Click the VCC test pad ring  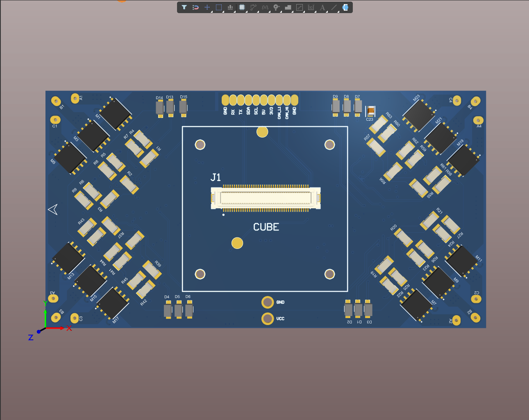click(268, 318)
